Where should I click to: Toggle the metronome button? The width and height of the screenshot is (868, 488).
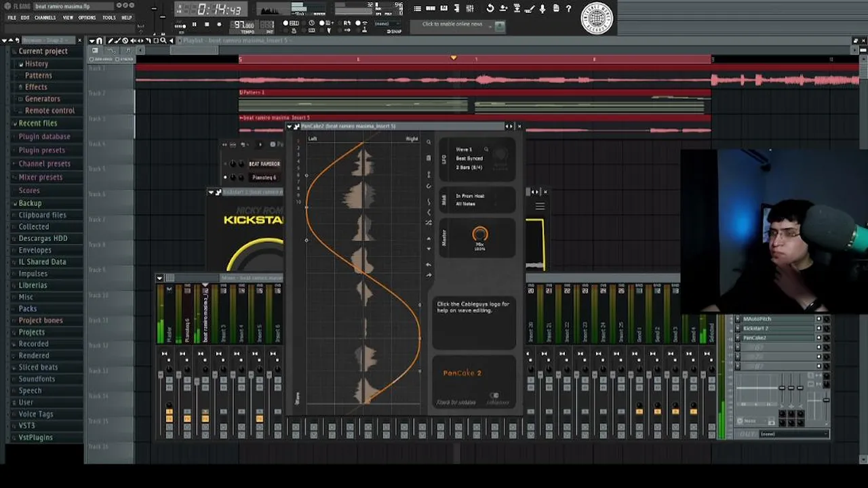click(x=294, y=30)
